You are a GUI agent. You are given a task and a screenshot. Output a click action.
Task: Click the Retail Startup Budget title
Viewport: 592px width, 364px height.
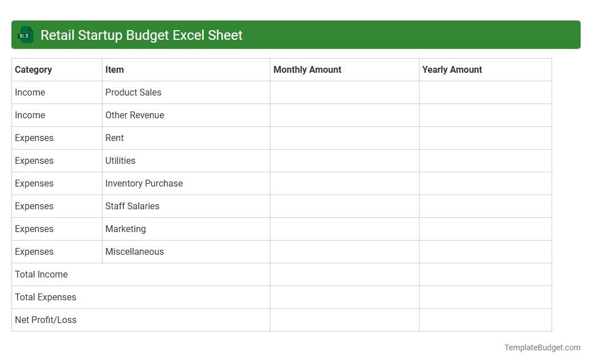(141, 35)
